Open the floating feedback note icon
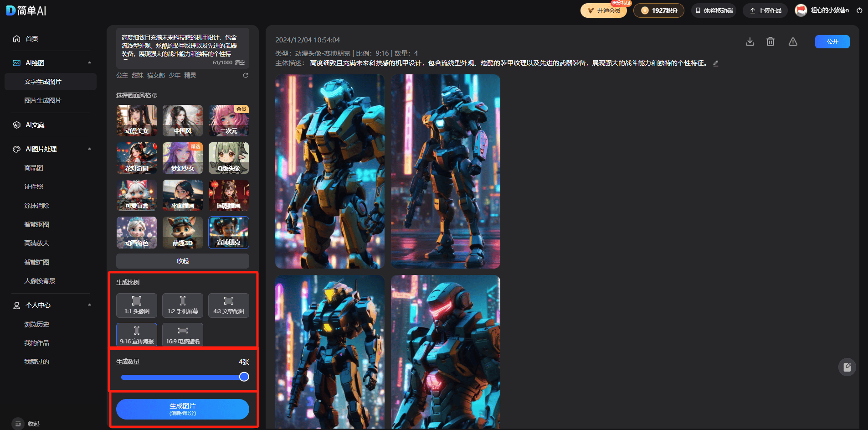 (x=847, y=367)
